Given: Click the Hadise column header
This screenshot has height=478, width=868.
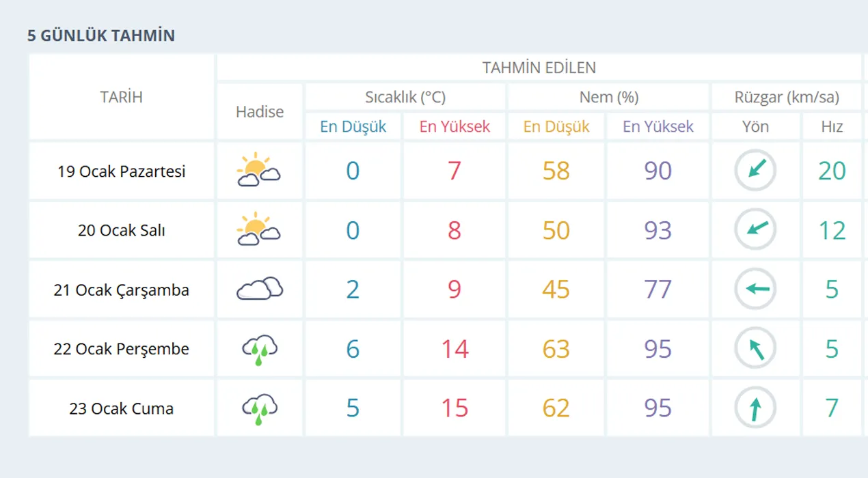Looking at the screenshot, I should (260, 112).
